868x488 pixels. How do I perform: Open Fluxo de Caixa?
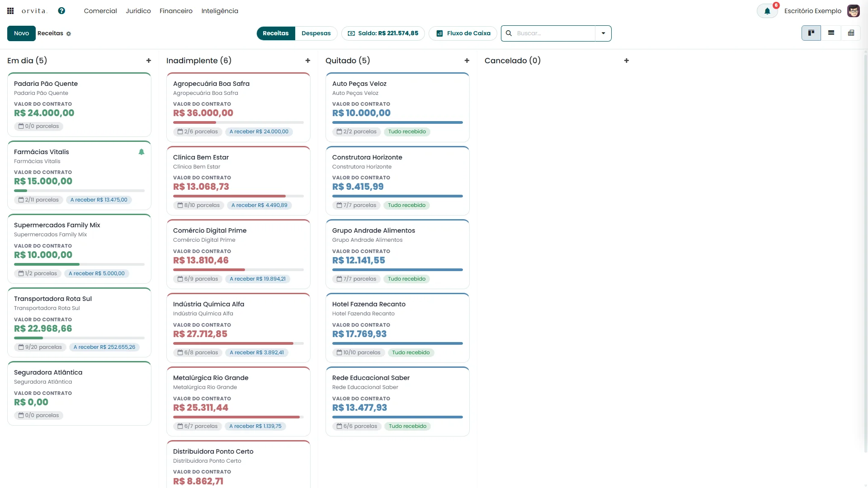point(463,33)
